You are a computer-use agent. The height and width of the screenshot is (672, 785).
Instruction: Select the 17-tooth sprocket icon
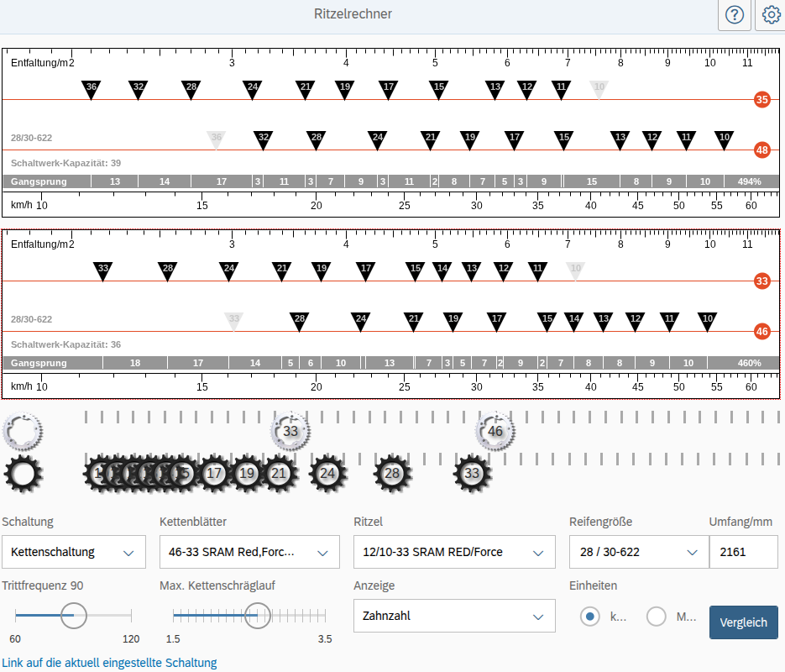214,473
